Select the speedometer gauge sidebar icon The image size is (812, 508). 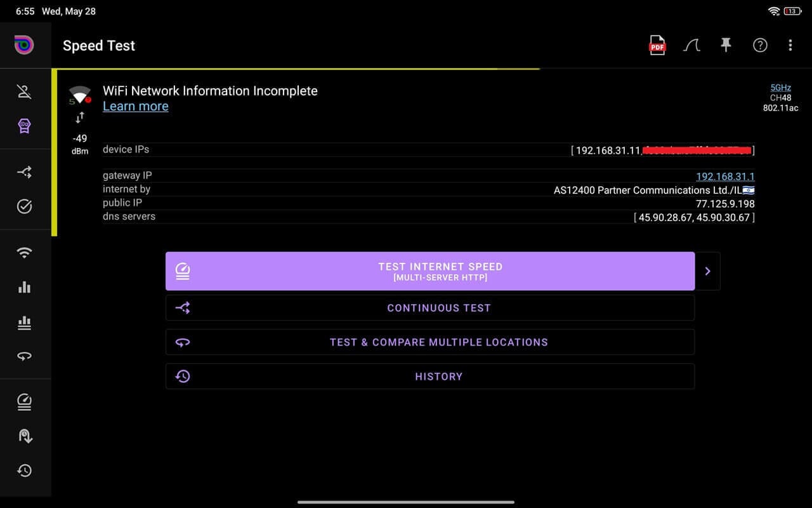pyautogui.click(x=25, y=402)
